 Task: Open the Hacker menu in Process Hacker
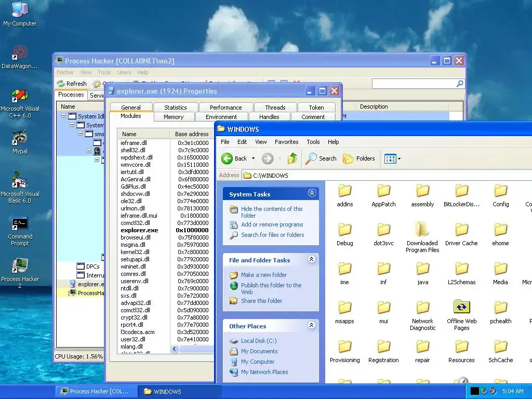pos(65,72)
